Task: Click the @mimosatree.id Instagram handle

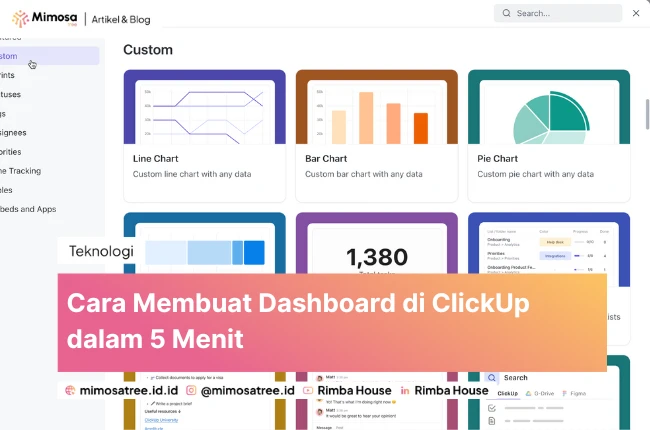Action: (x=247, y=390)
